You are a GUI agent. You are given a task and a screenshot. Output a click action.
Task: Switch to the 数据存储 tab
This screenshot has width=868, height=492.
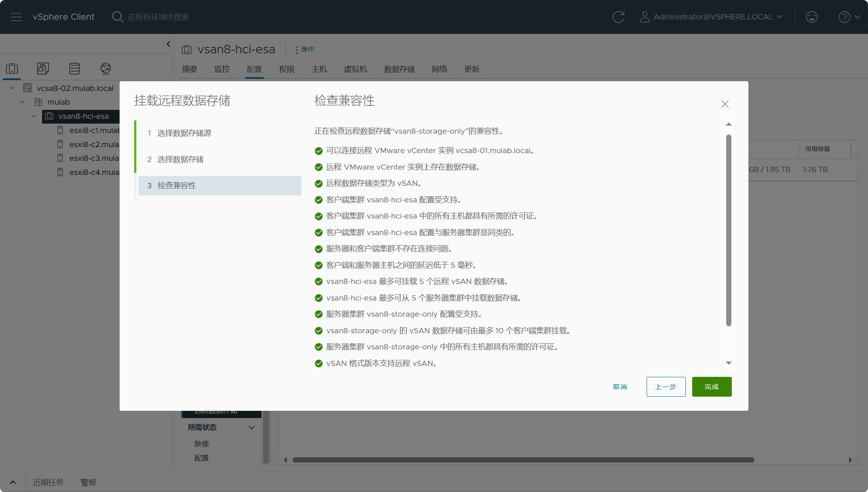click(x=399, y=69)
